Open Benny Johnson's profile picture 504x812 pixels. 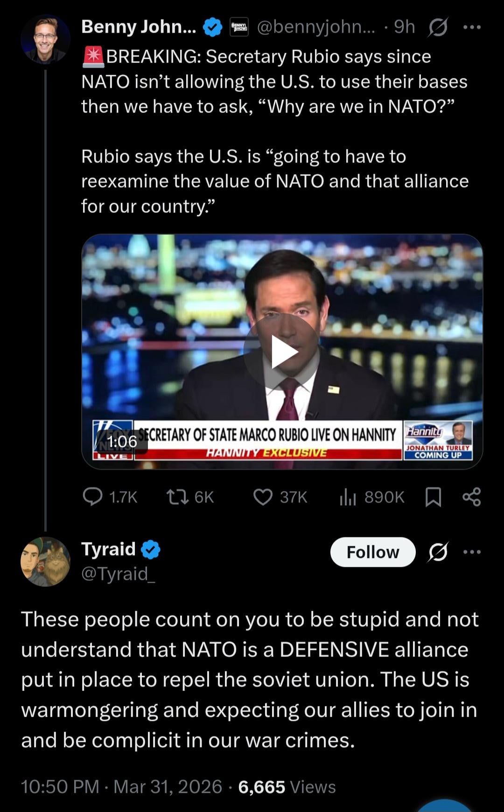(x=45, y=39)
